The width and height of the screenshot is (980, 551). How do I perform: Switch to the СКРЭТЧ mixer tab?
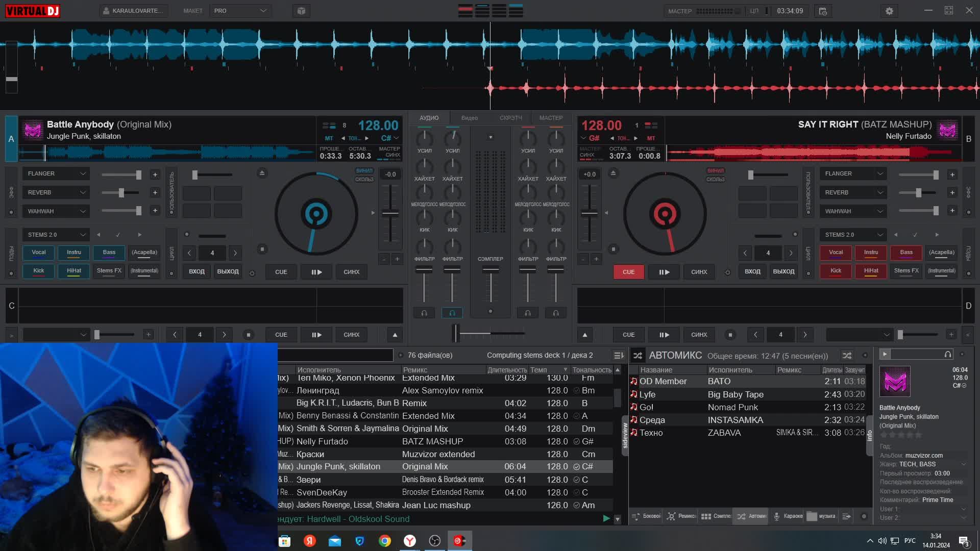click(510, 118)
